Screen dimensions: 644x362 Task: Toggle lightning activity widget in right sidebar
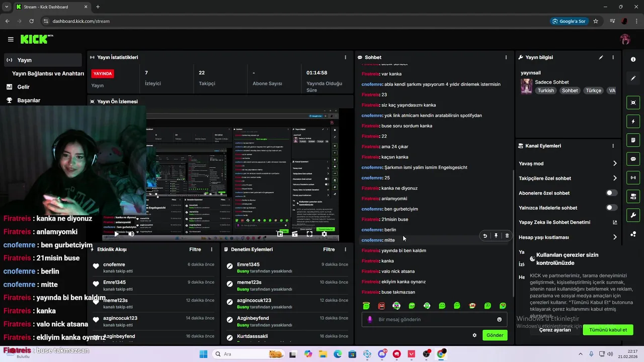[x=633, y=121]
